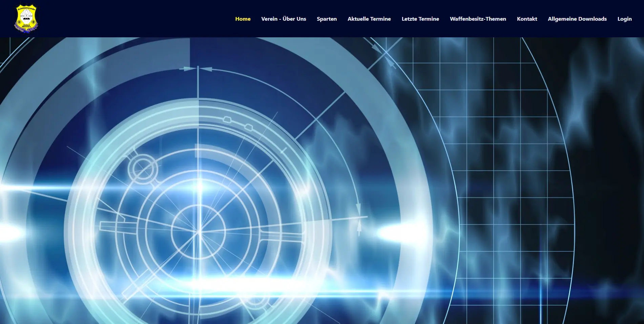Click the Schützenrunde United Shooters shield logo
Image resolution: width=644 pixels, height=324 pixels.
(x=26, y=19)
